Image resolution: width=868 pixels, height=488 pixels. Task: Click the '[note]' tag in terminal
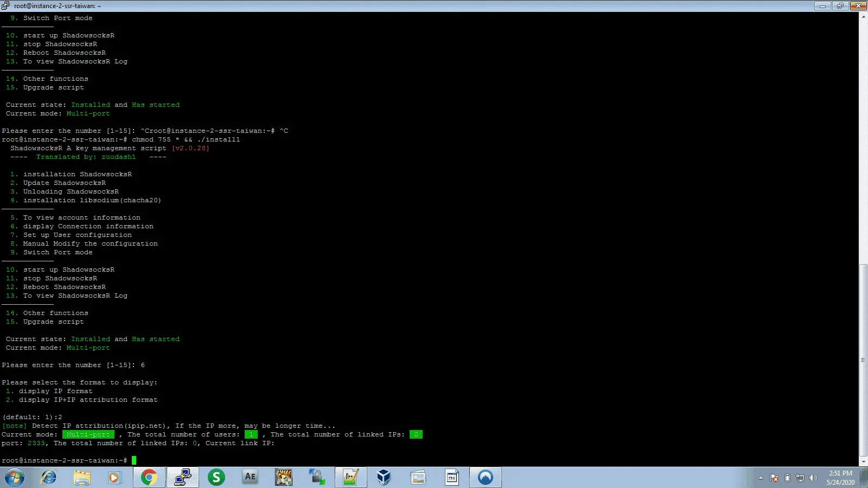[x=15, y=426]
